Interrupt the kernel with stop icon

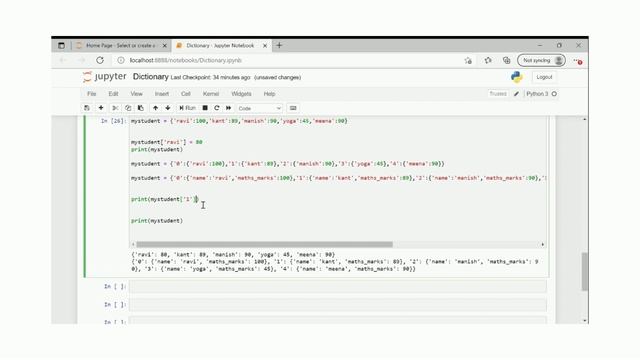205,108
